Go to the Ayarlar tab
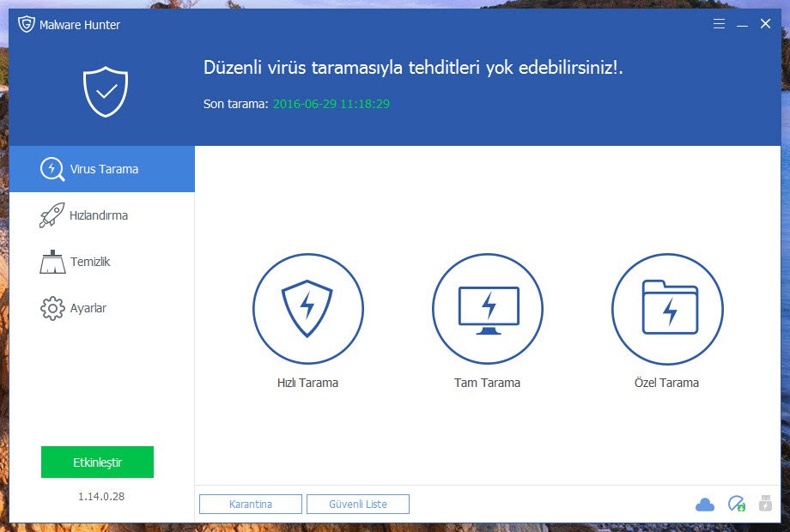The image size is (790, 532). (102, 308)
